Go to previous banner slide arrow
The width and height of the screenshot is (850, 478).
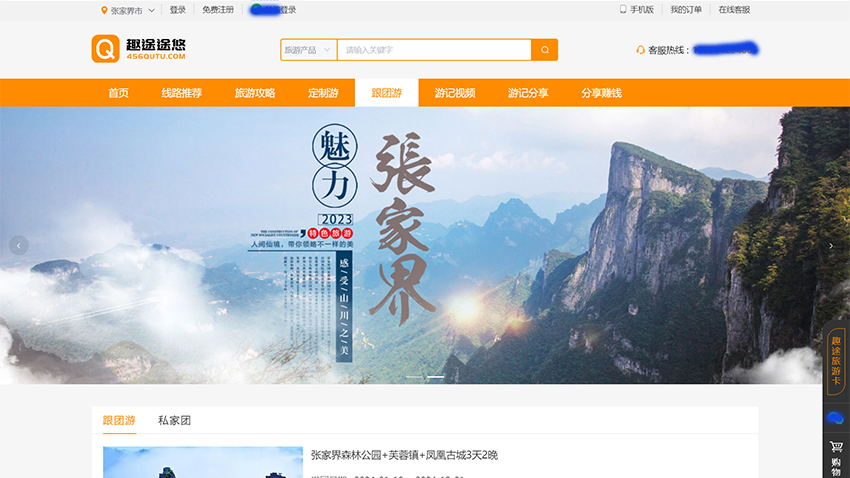(x=18, y=245)
